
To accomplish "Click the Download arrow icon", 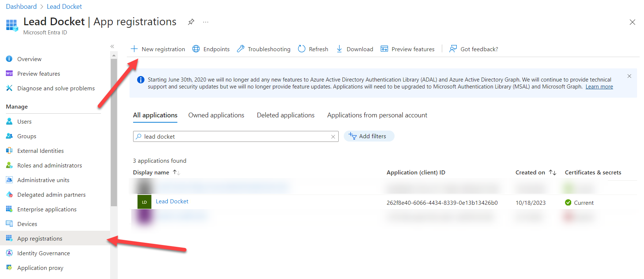I will point(339,49).
